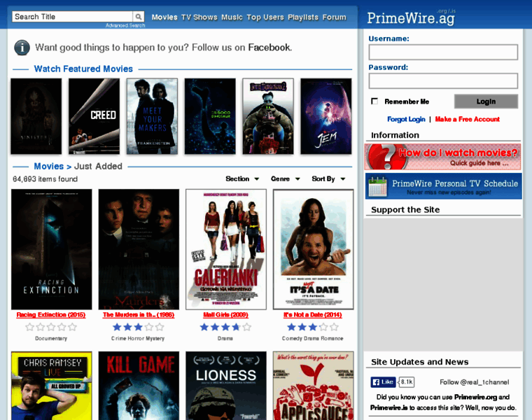This screenshot has height=420, width=532.
Task: Click the Advanced Search link
Action: (125, 25)
